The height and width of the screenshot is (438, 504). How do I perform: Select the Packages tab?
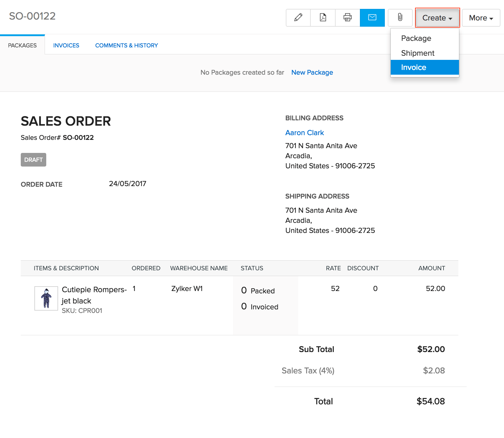[x=22, y=45]
